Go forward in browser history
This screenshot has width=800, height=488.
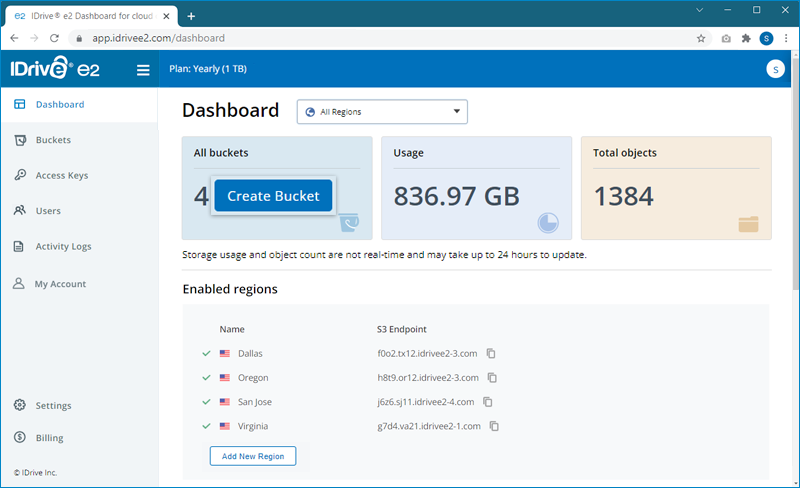(34, 38)
